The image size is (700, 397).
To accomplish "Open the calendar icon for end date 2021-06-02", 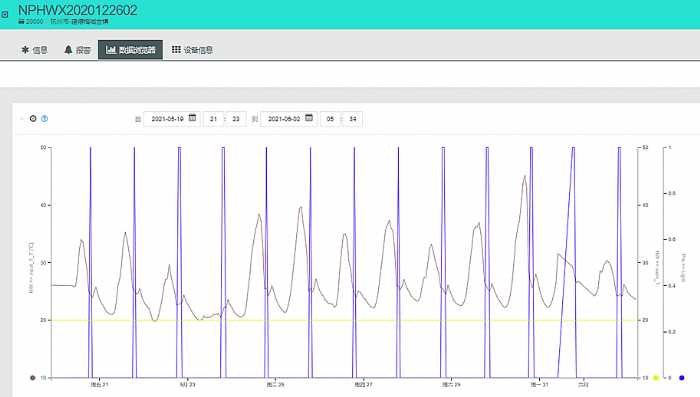I will click(x=309, y=117).
